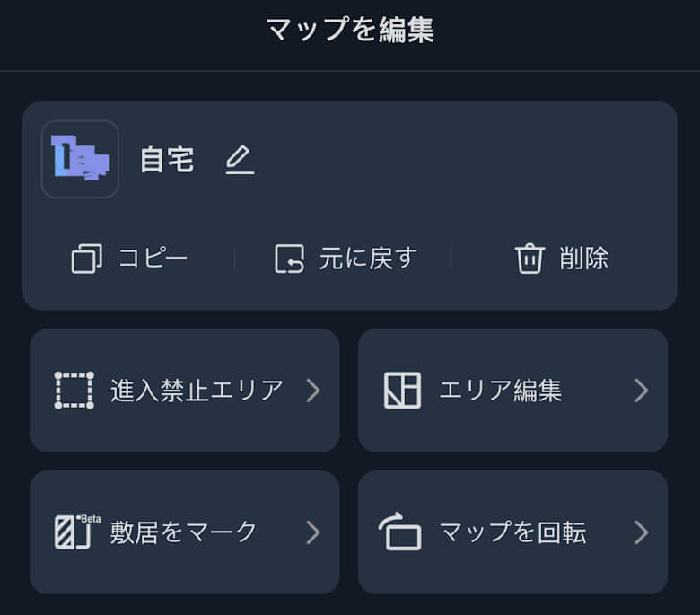The width and height of the screenshot is (700, 615).
Task: Click the area edit layout icon
Action: click(402, 391)
